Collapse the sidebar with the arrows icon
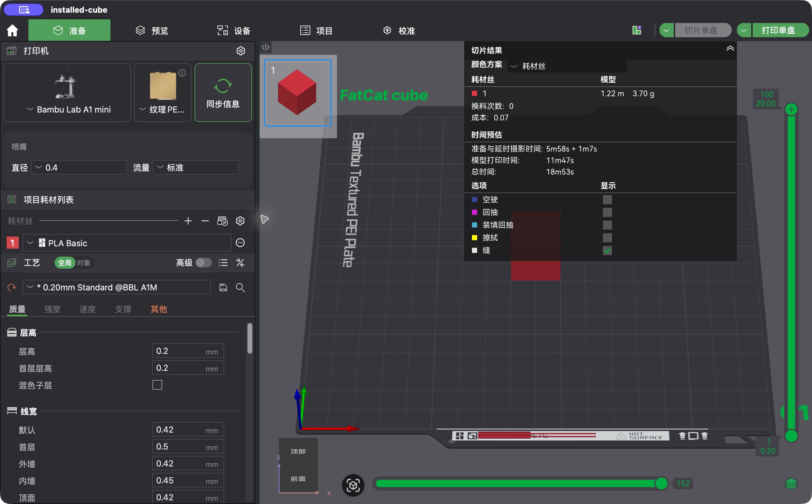Viewport: 812px width, 504px height. [x=265, y=47]
